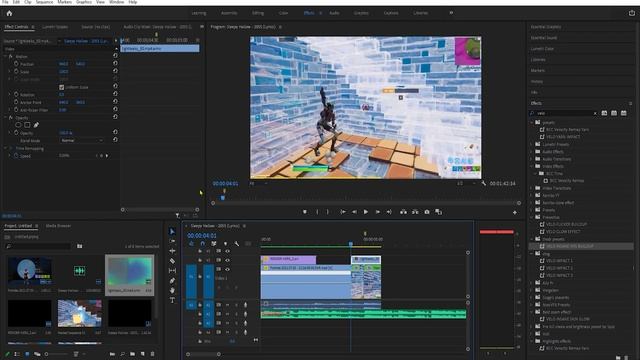Open the Sequence menu
640x360 pixels.
pos(44,2)
